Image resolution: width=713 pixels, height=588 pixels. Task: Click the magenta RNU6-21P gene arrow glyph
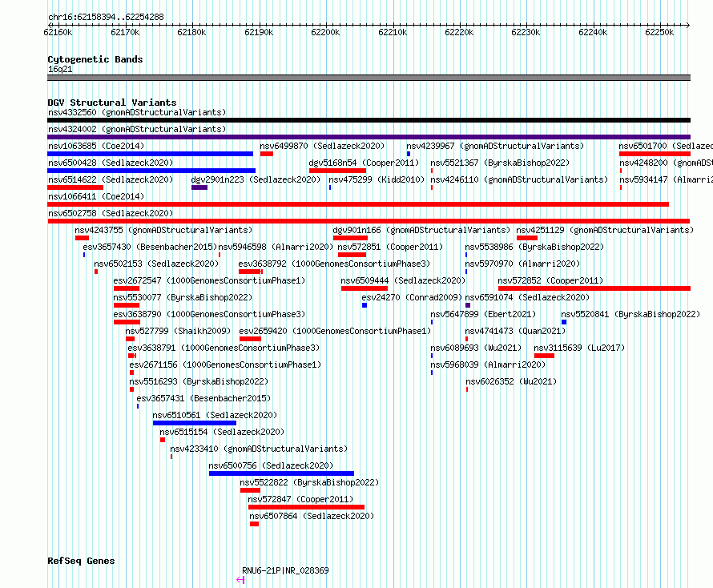240,580
